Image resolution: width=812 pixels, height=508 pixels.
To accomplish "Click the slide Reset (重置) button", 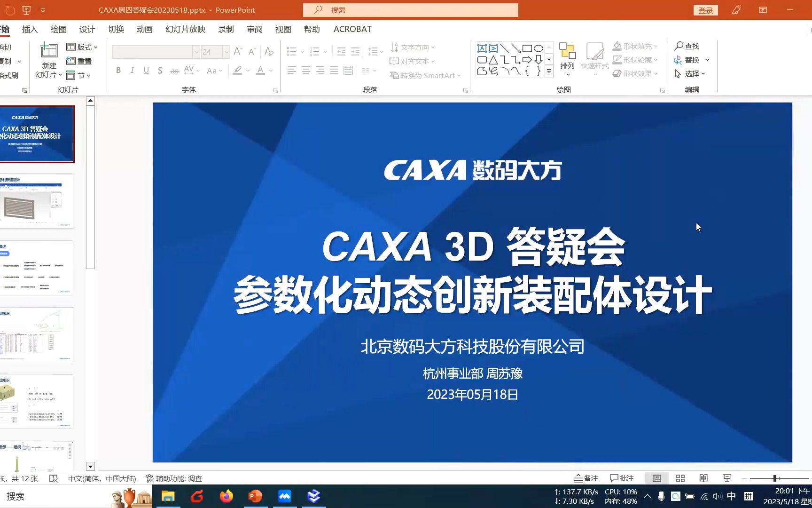I will click(x=79, y=61).
